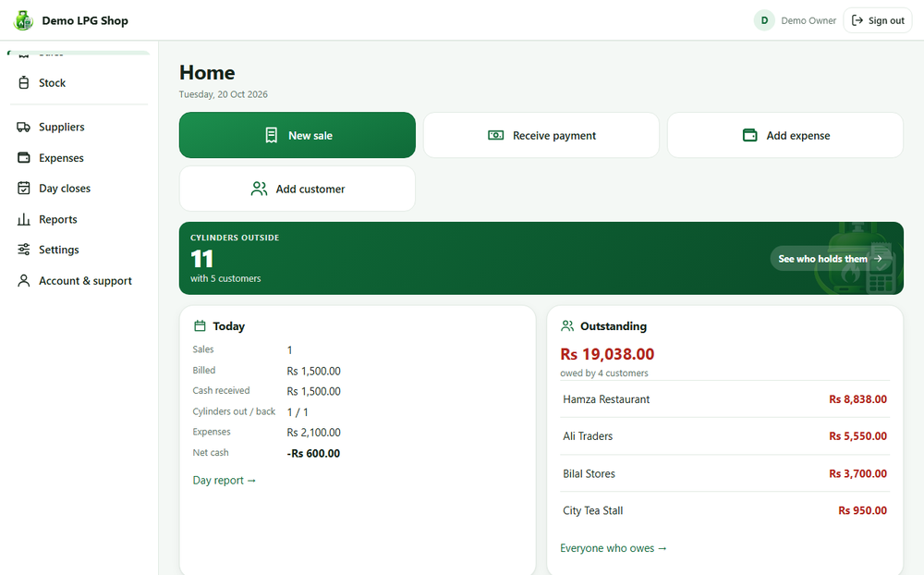Click the arrow in See who holds them
The width and height of the screenshot is (924, 575).
[878, 258]
